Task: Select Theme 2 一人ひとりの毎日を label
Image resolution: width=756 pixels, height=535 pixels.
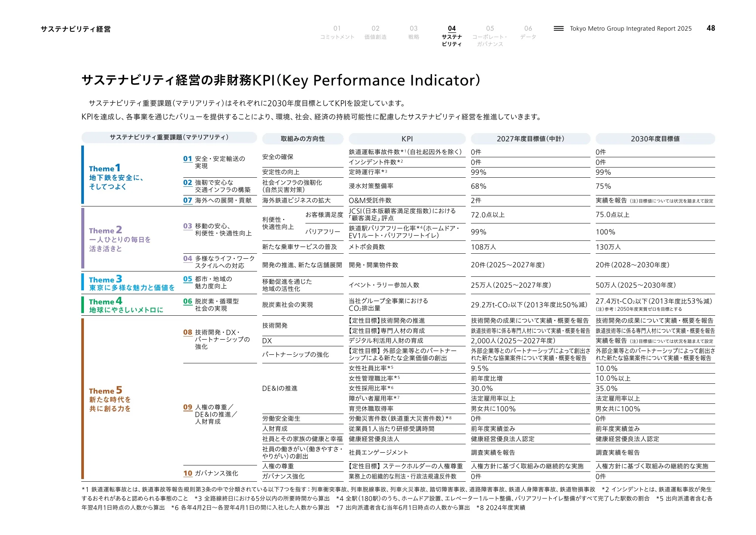Action: coord(119,239)
